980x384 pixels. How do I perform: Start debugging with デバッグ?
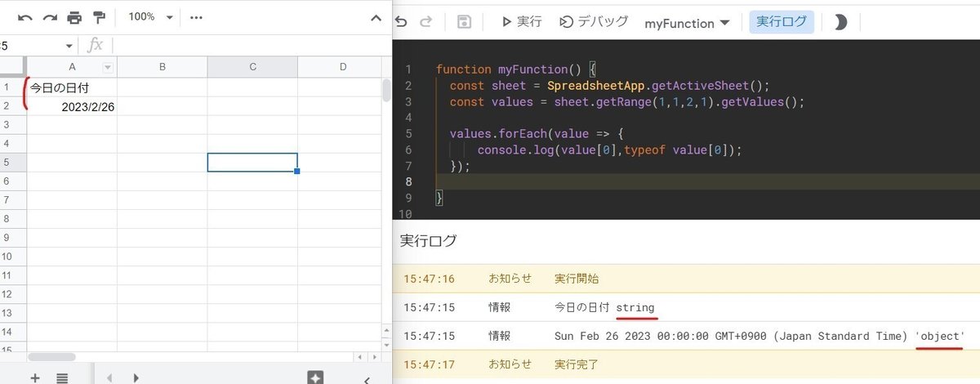tap(594, 22)
